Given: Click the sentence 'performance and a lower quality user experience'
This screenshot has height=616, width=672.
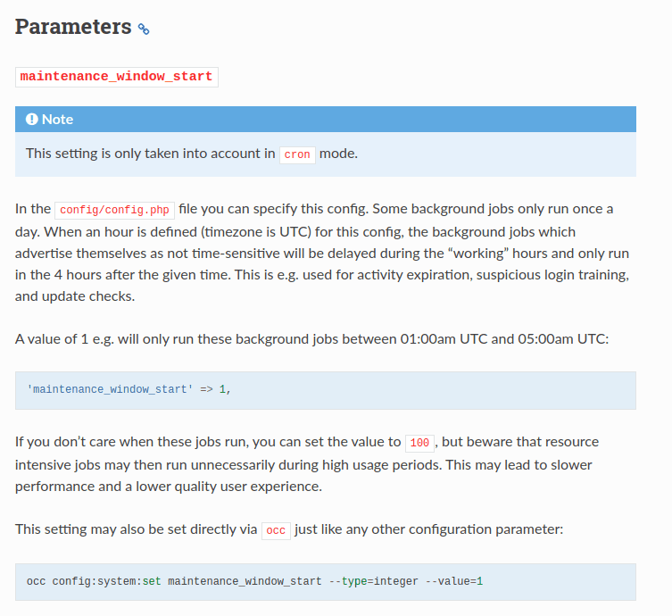Looking at the screenshot, I should point(169,487).
